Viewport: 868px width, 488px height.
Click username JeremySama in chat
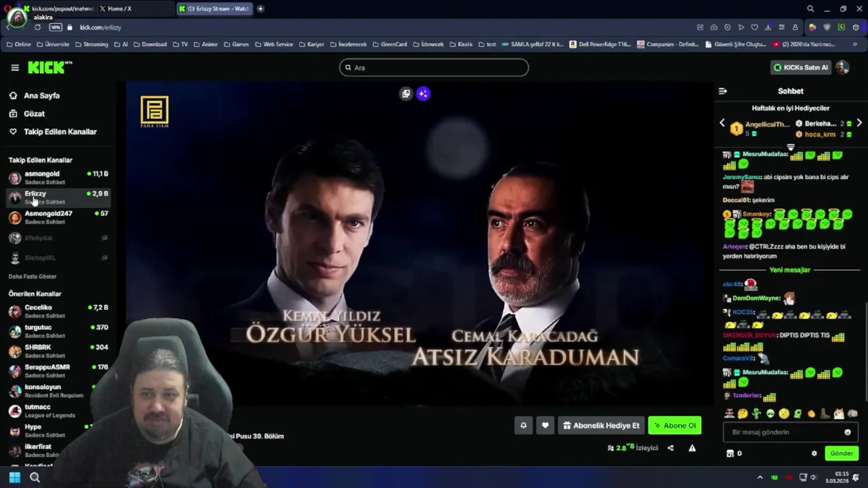tap(742, 177)
